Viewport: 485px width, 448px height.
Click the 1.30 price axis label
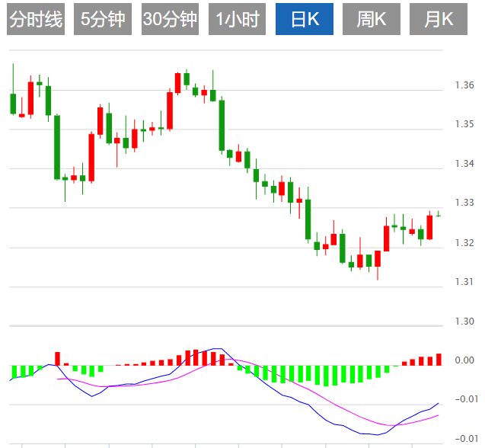point(464,322)
